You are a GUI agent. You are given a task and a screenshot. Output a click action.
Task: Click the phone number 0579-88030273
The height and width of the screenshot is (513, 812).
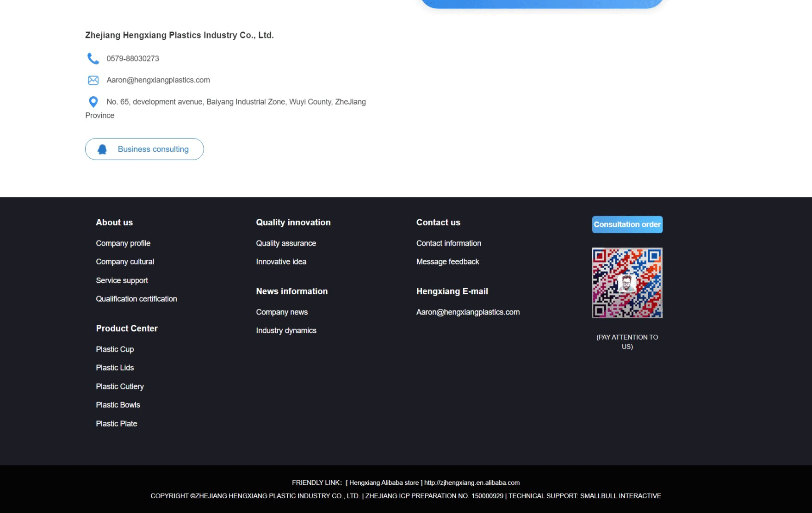click(133, 59)
